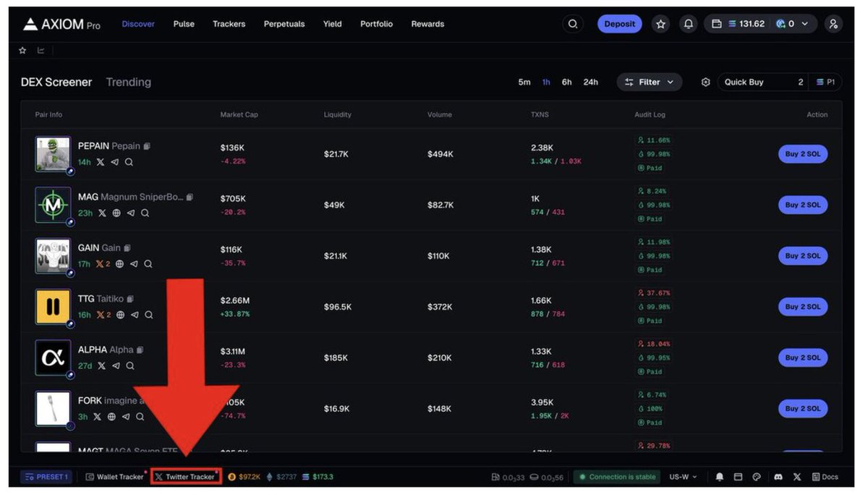Open Docs link in bottom bar

click(825, 477)
